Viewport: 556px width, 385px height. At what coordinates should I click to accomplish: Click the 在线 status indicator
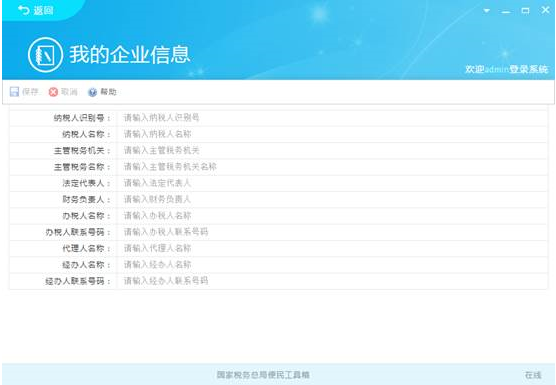tap(533, 375)
